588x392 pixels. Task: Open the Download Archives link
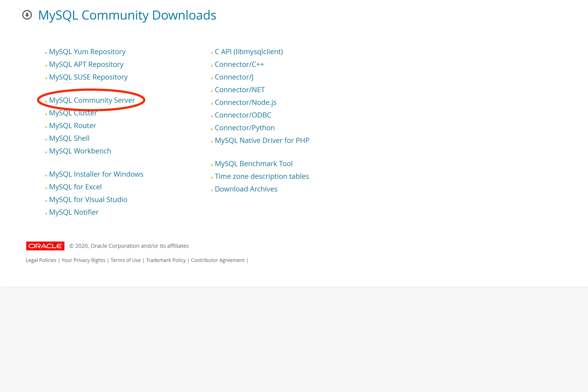pyautogui.click(x=246, y=189)
